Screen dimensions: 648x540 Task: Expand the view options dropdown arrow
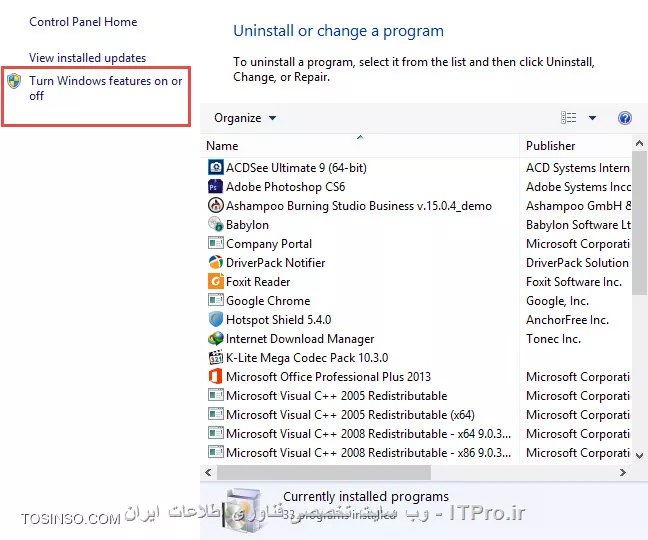(x=592, y=118)
